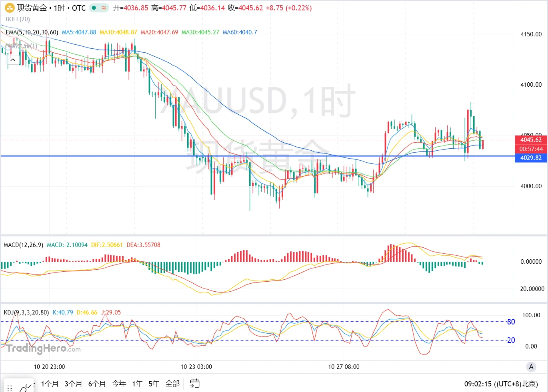Open the go-to-date calendar icon

[x=194, y=384]
